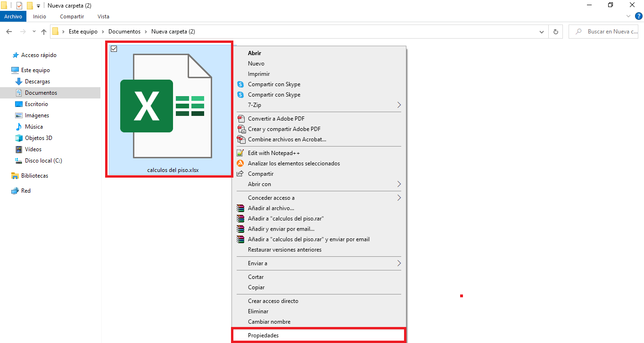Click the new folder icon in title bar toolbar
The width and height of the screenshot is (644, 343).
coord(30,6)
